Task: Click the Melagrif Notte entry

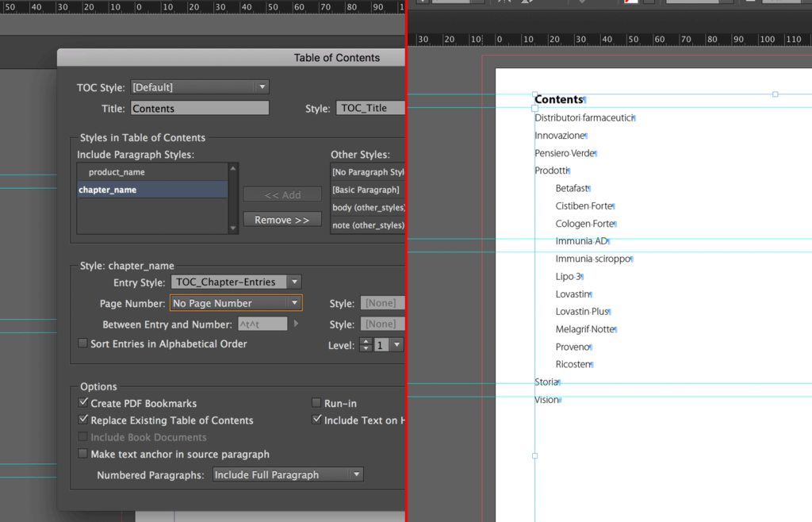Action: coord(584,329)
